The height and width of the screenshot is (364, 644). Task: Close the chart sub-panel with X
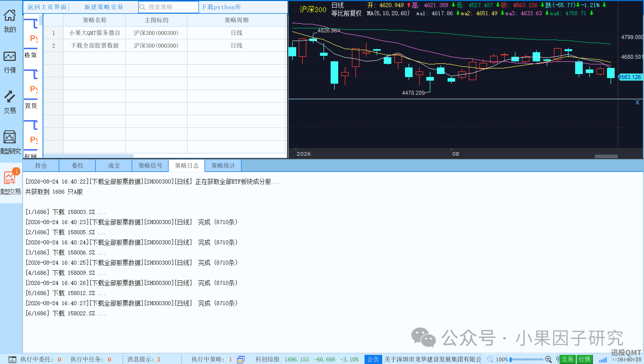point(637,102)
